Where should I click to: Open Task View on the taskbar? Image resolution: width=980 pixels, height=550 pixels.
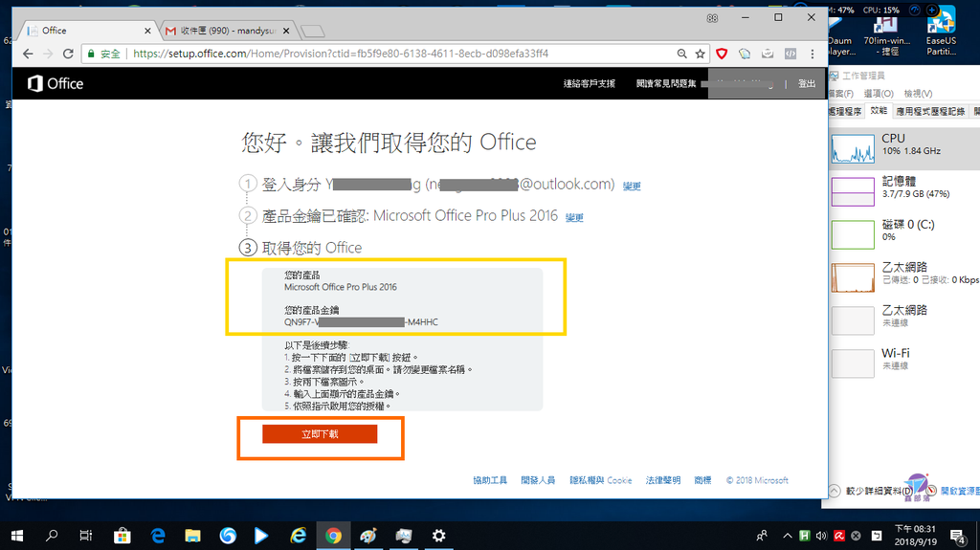coord(86,536)
